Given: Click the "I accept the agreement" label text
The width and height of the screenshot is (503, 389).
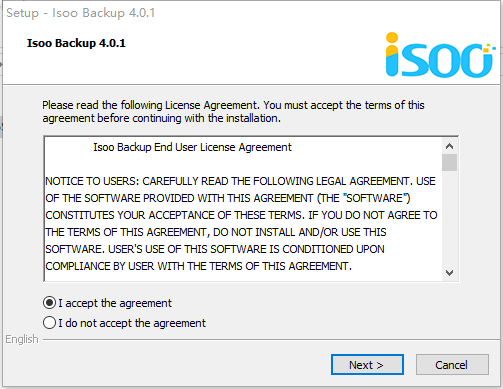Looking at the screenshot, I should (x=115, y=303).
